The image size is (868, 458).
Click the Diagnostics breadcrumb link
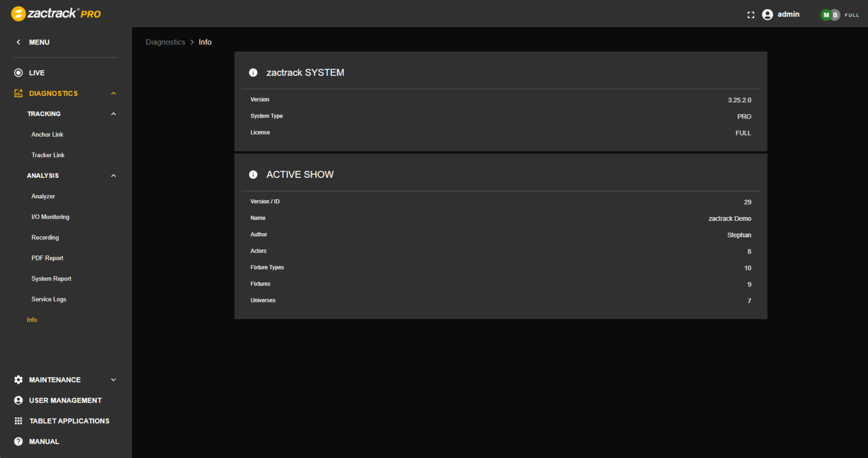tap(165, 42)
